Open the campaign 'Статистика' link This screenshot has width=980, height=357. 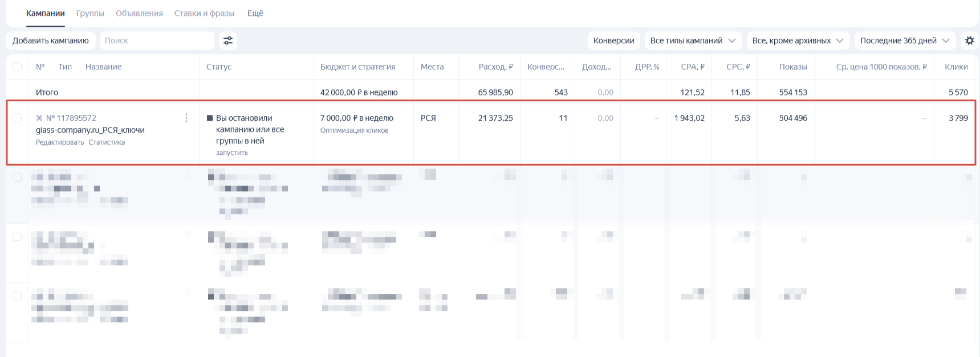tap(107, 142)
